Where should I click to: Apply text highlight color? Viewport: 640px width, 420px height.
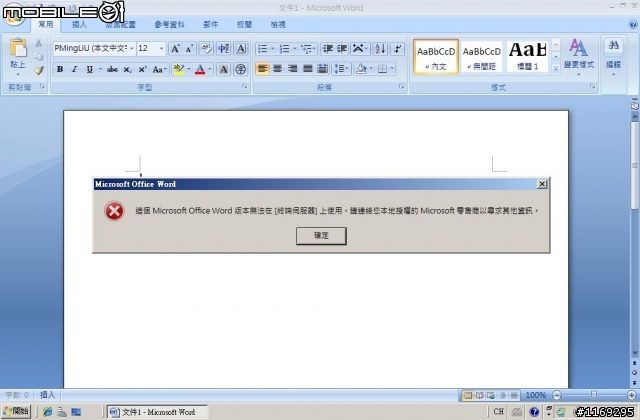click(178, 69)
